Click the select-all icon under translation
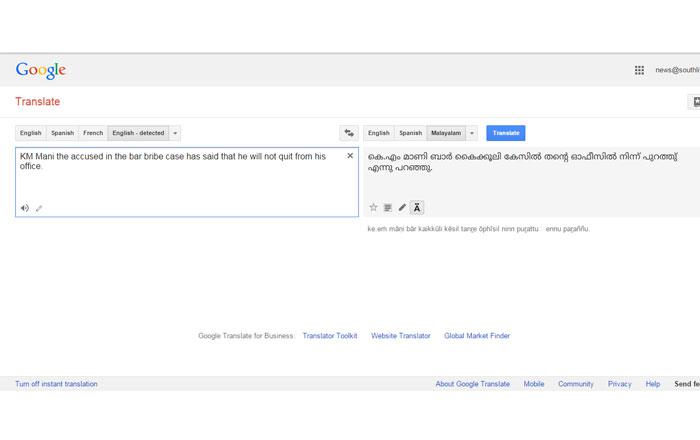 tap(387, 208)
